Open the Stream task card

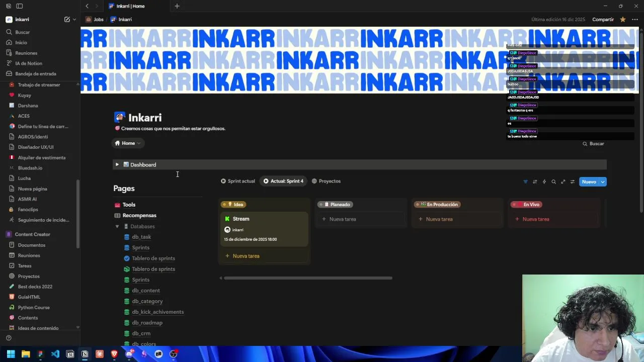(x=264, y=229)
